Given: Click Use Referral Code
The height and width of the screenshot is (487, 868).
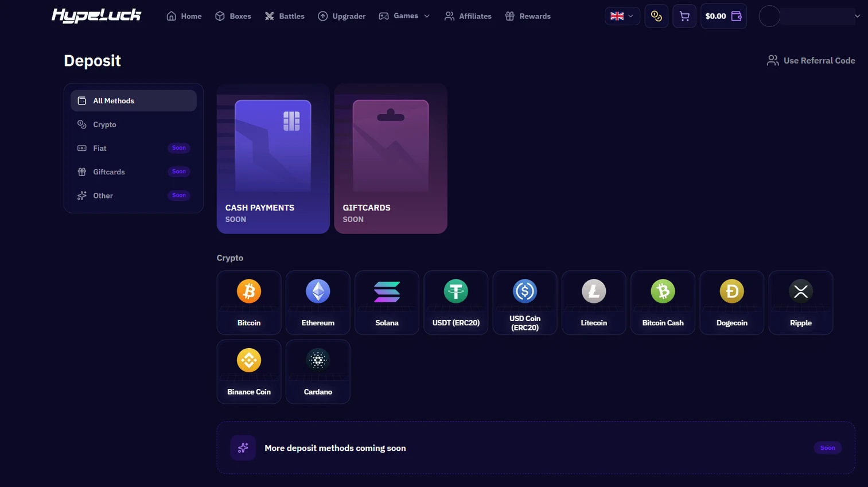Looking at the screenshot, I should click(x=811, y=60).
